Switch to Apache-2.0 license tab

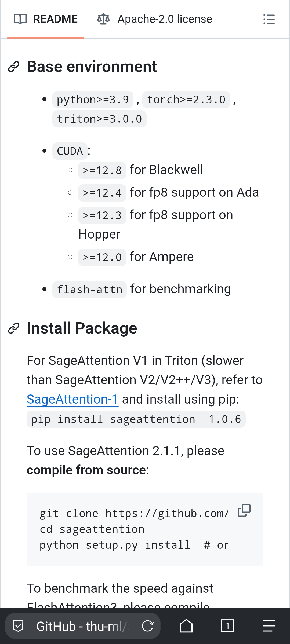click(154, 19)
